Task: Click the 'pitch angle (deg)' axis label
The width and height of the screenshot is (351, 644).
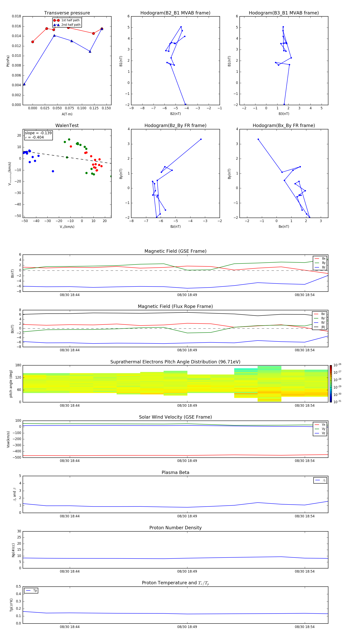Action: [x=11, y=384]
